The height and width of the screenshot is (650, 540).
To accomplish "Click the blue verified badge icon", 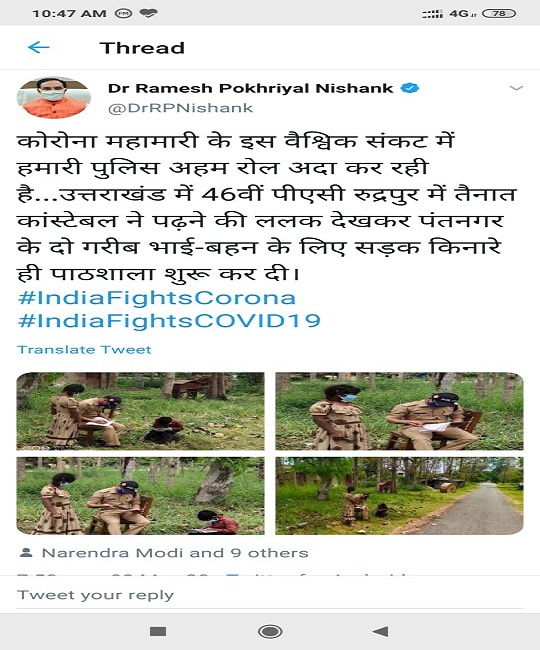I will (410, 88).
